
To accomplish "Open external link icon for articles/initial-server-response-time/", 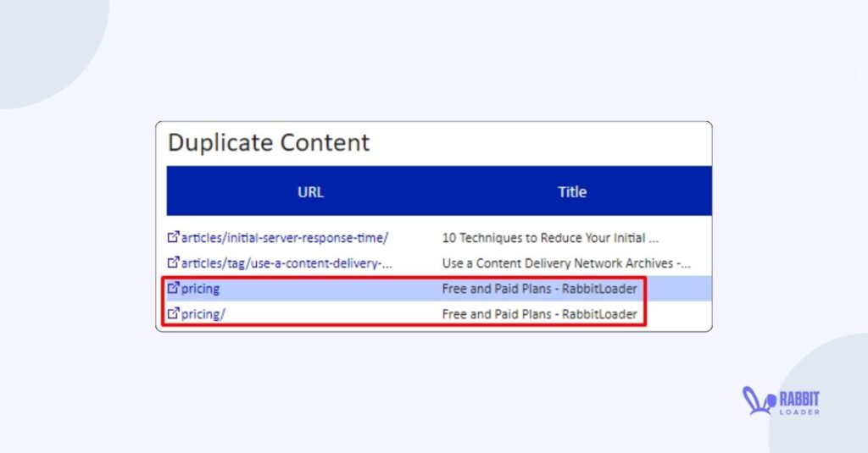I will 173,237.
